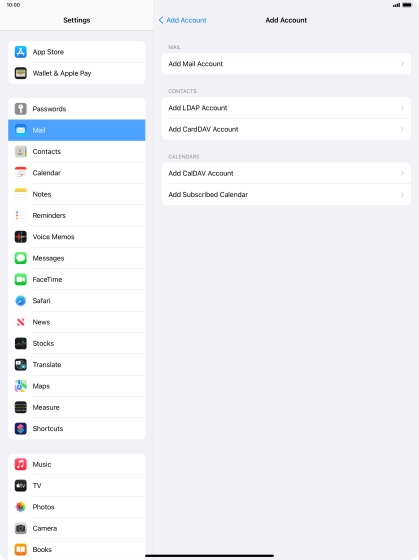The width and height of the screenshot is (419, 560).
Task: Choose Add CalDAV Account
Action: click(x=286, y=173)
